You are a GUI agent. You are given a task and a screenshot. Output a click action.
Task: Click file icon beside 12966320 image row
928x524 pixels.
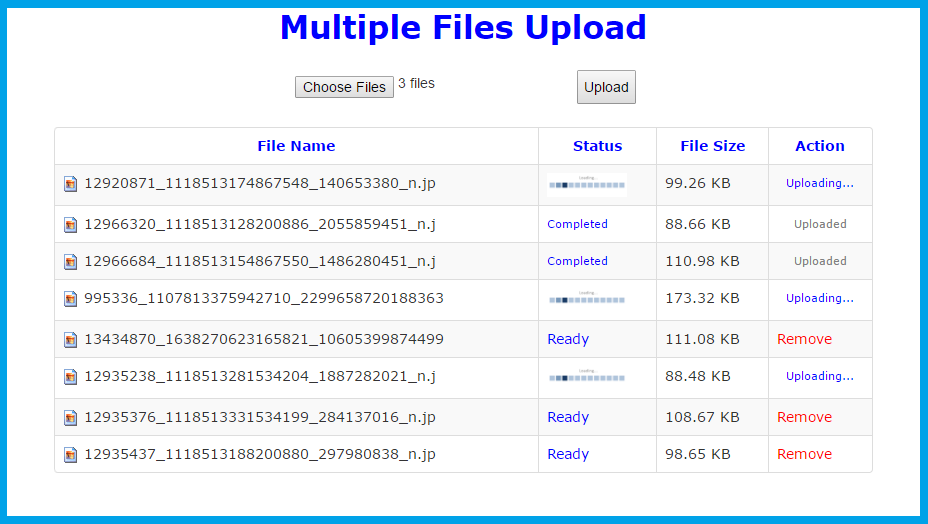coord(71,225)
